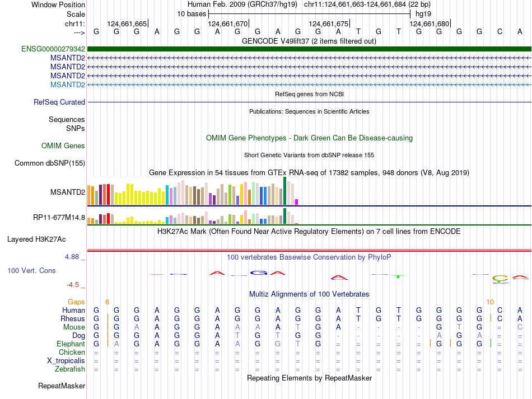Click the PhyloP -4.5 scale minimum
Image resolution: width=532 pixels, height=399 pixels.
(73, 285)
